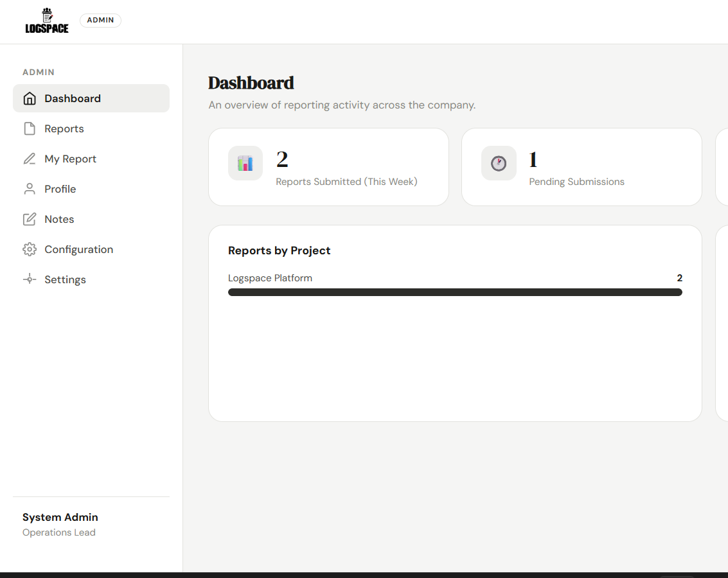Navigate to Profile
The width and height of the screenshot is (728, 578).
pos(91,189)
